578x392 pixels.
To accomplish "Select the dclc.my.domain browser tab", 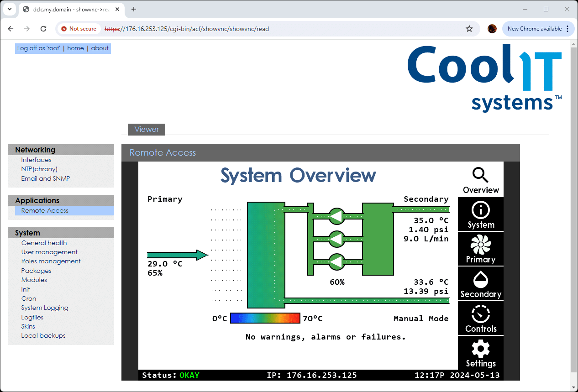I will point(72,9).
